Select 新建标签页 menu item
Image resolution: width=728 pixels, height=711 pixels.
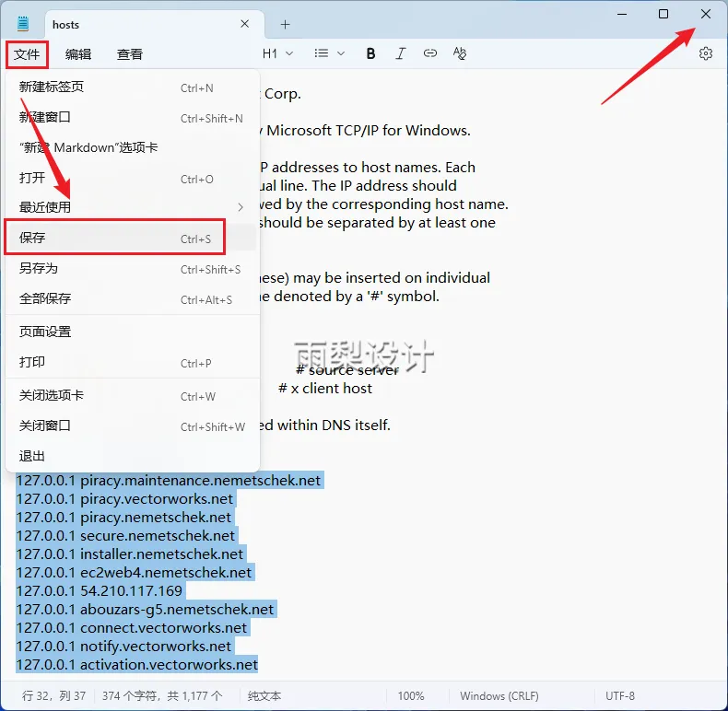click(131, 87)
